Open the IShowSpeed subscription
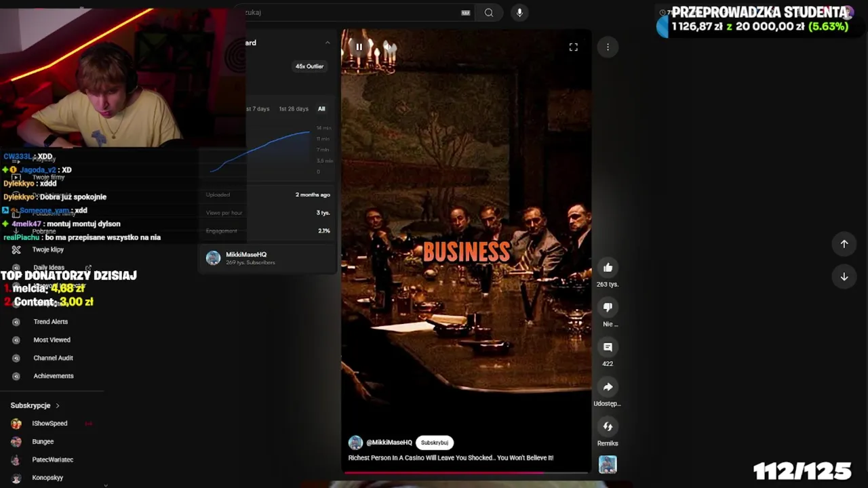Screen dimensions: 868x488 click(50, 424)
